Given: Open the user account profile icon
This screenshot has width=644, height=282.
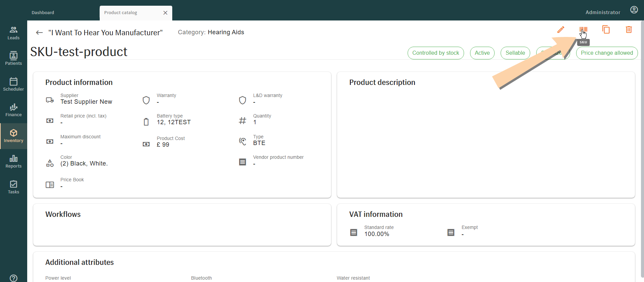Looking at the screenshot, I should (634, 10).
